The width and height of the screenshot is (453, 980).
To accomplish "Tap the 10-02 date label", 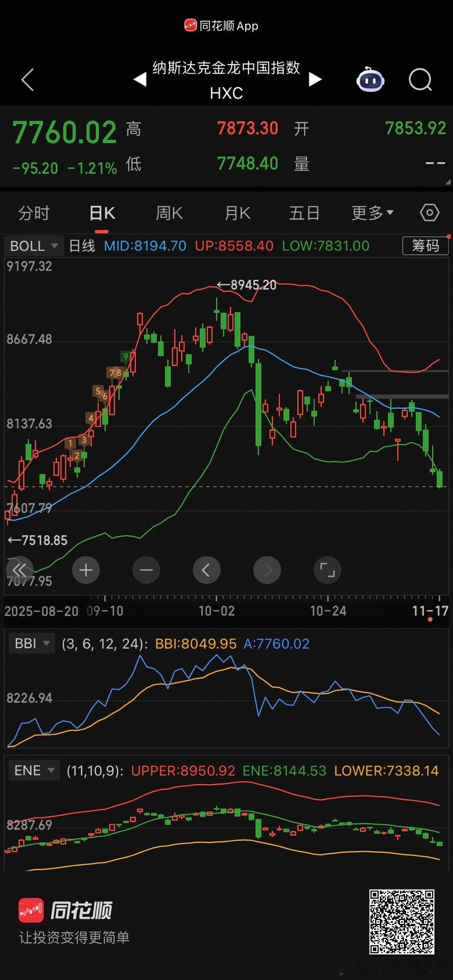I will (x=216, y=611).
